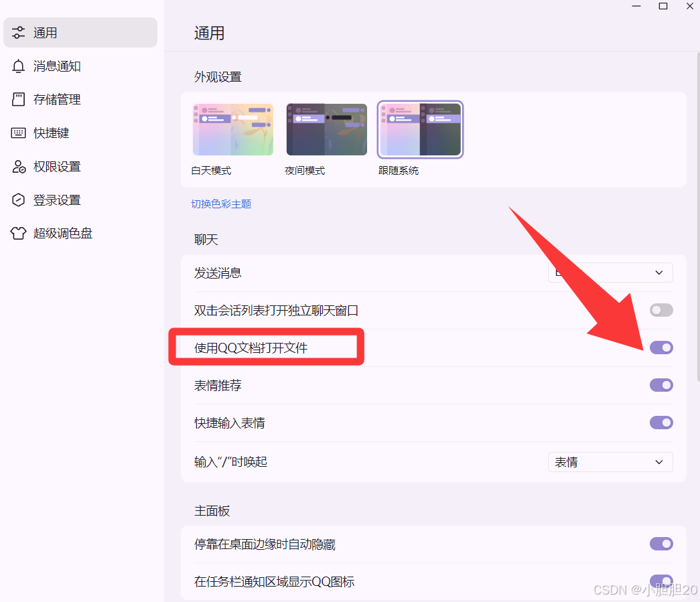
Task: Click 主面板 section heading
Action: [x=212, y=510]
